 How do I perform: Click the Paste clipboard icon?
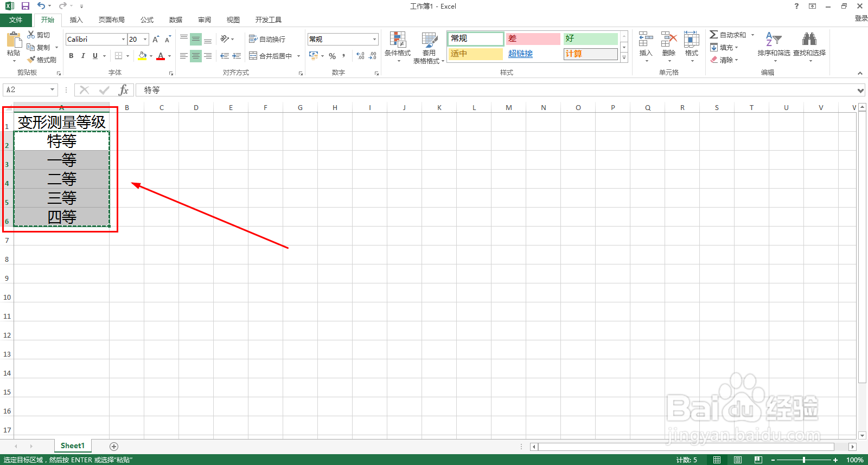(14, 40)
